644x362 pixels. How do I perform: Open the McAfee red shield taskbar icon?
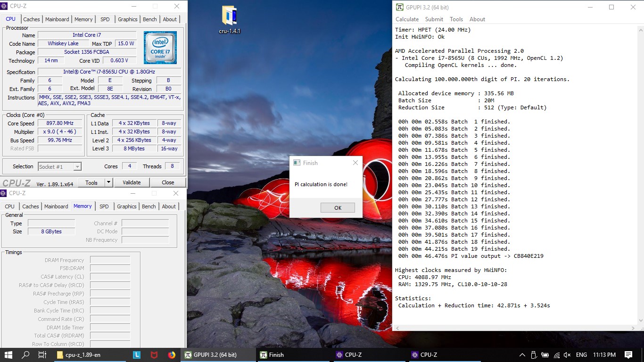click(154, 355)
